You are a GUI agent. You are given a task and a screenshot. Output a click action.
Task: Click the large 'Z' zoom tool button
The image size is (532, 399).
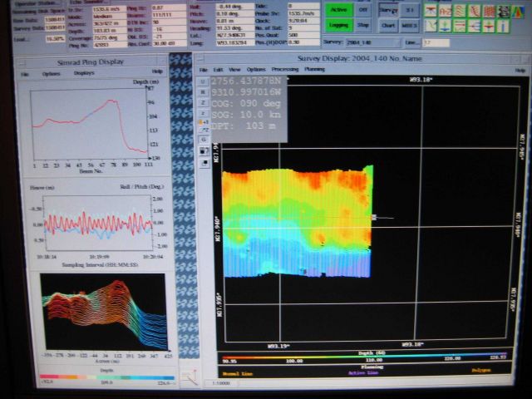(203, 103)
